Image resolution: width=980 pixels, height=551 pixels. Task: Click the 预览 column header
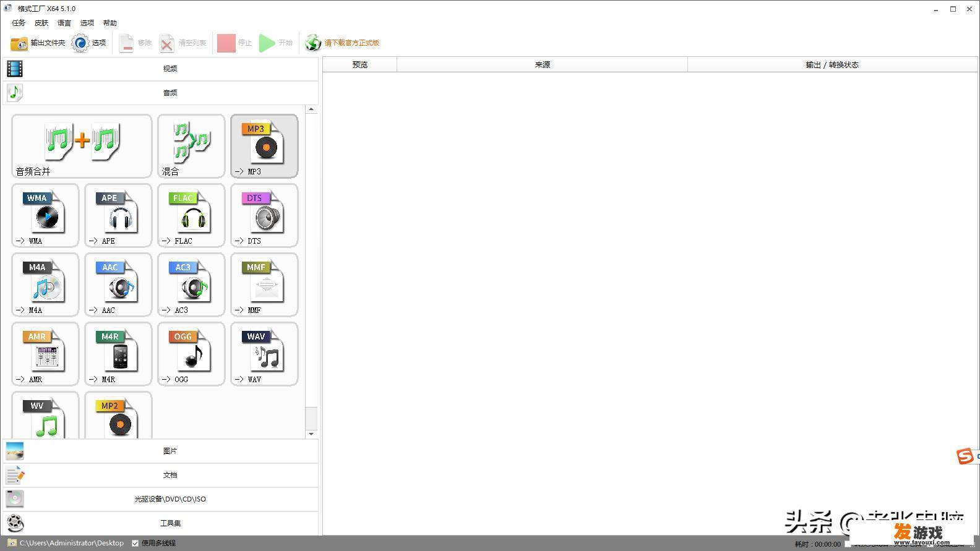click(360, 64)
